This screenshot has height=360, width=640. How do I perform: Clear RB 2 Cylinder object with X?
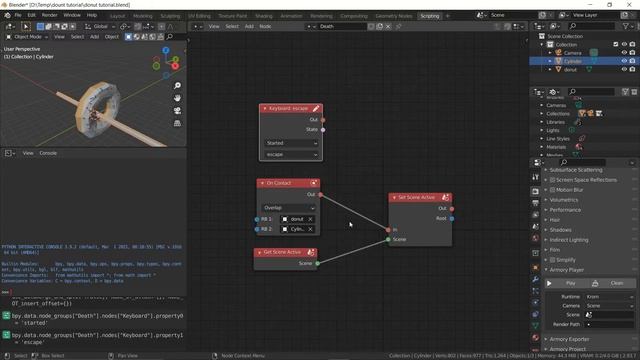tap(310, 229)
